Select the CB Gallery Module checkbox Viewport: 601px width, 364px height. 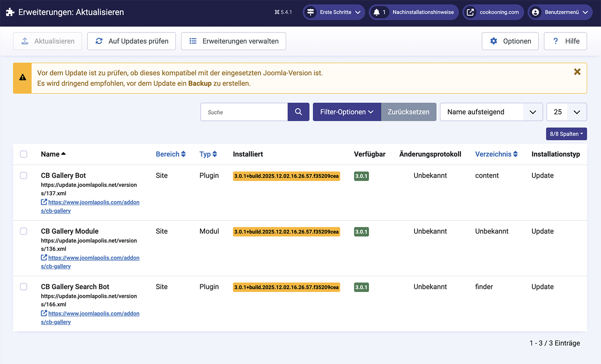point(24,231)
